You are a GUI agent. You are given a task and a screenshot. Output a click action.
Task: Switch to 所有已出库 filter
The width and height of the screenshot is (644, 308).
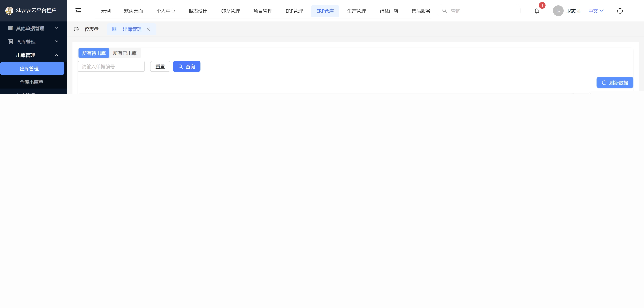[125, 53]
